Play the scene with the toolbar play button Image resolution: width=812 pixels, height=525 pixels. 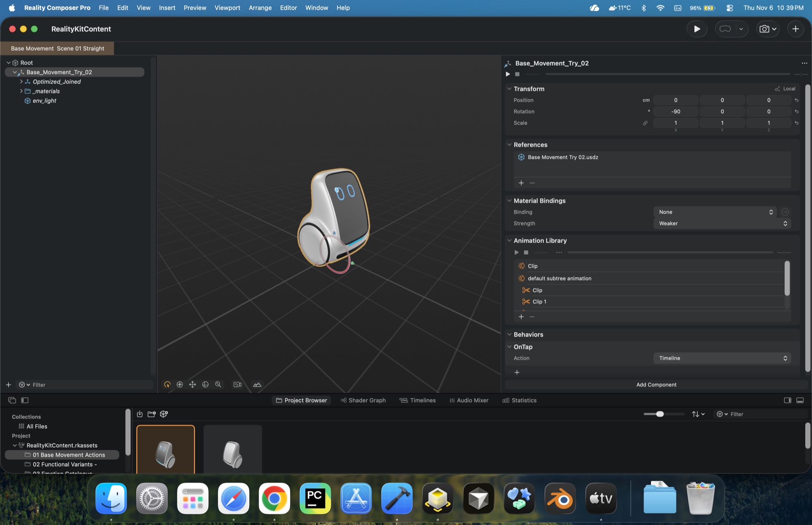point(697,29)
